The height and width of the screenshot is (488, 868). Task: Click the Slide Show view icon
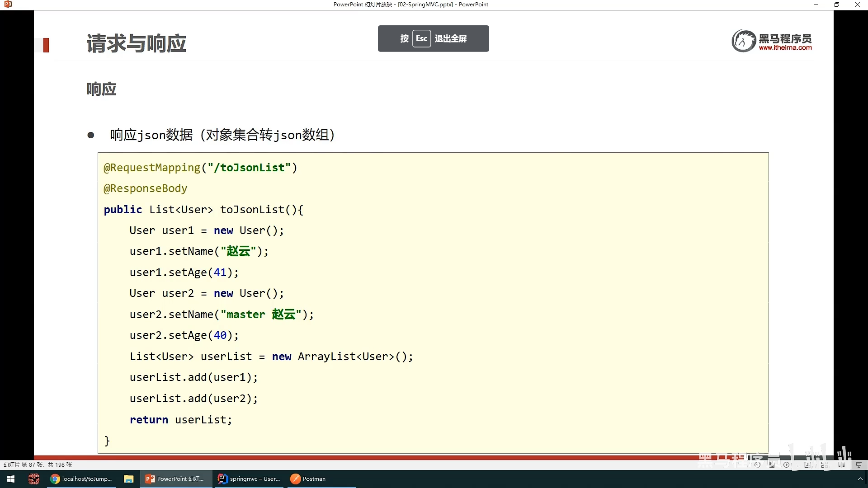[859, 465]
